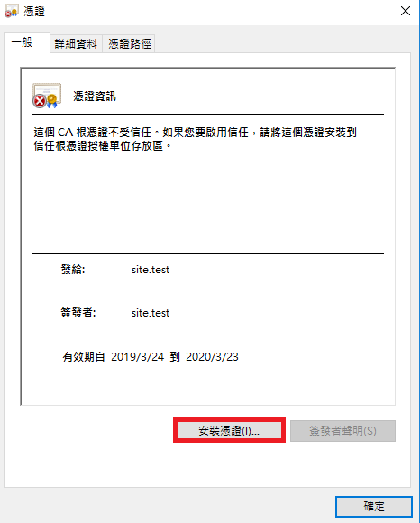Image resolution: width=420 pixels, height=523 pixels.
Task: Click the site.test value next to 簽發者
Action: click(151, 313)
